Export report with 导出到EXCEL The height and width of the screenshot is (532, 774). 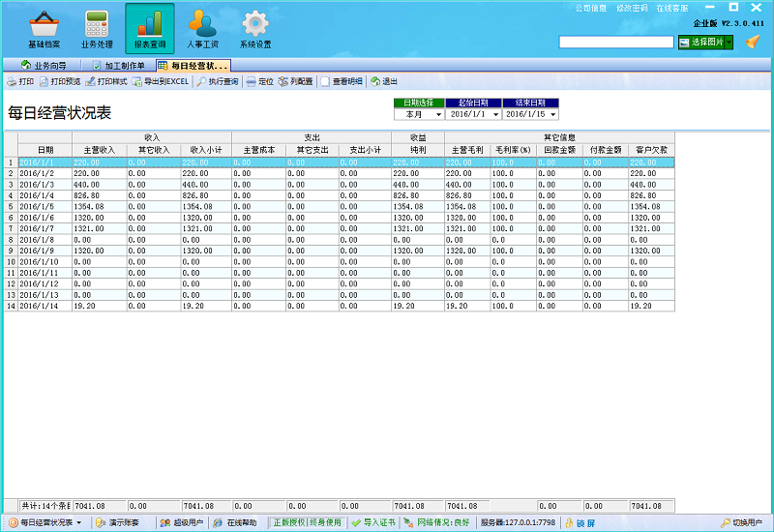(161, 82)
